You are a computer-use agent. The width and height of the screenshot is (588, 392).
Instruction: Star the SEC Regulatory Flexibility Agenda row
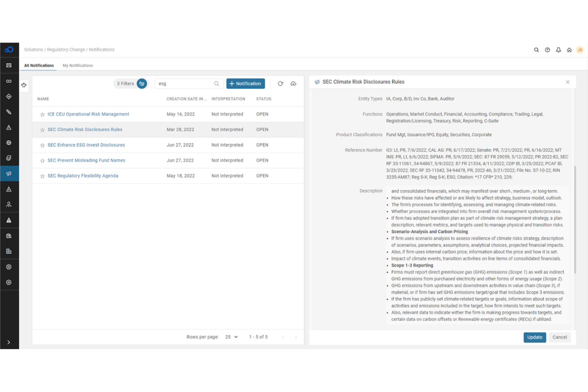pos(43,176)
